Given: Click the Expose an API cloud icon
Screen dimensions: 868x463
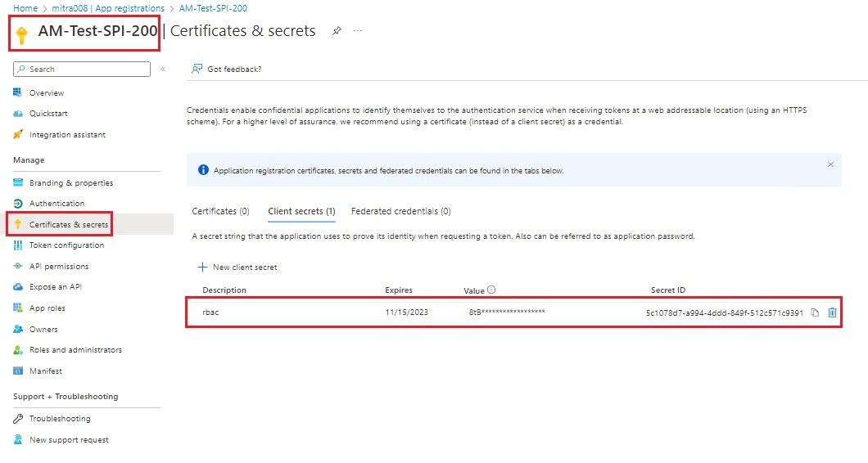Looking at the screenshot, I should point(18,287).
